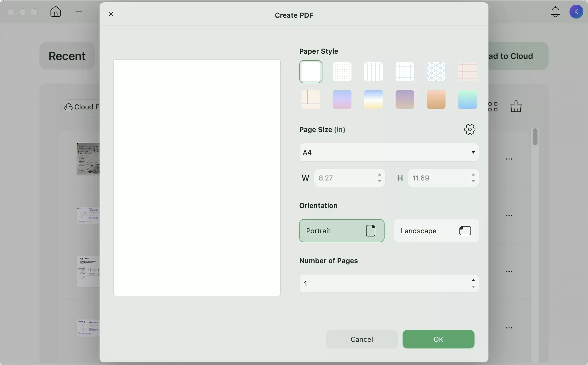
Task: Select the blank white paper style
Action: [x=311, y=72]
